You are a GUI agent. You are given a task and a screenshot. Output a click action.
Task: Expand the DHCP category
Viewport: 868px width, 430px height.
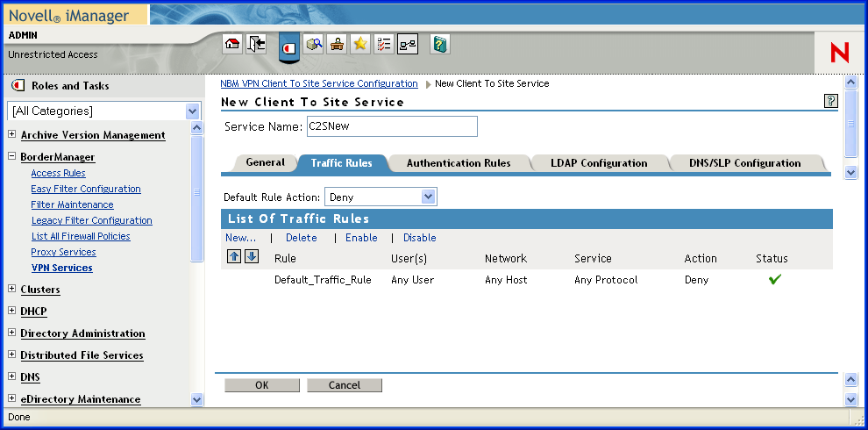coord(11,311)
